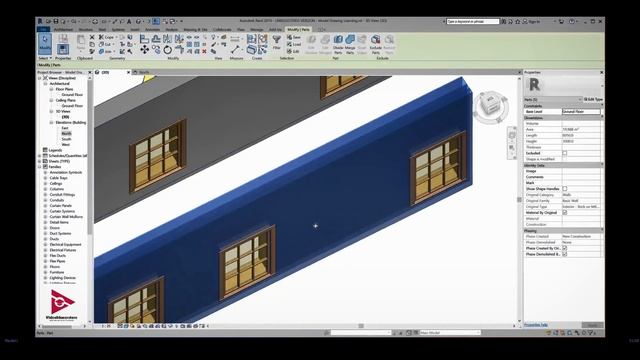This screenshot has width=640, height=360.
Task: Select the East elevation in the browser
Action: (x=65, y=128)
